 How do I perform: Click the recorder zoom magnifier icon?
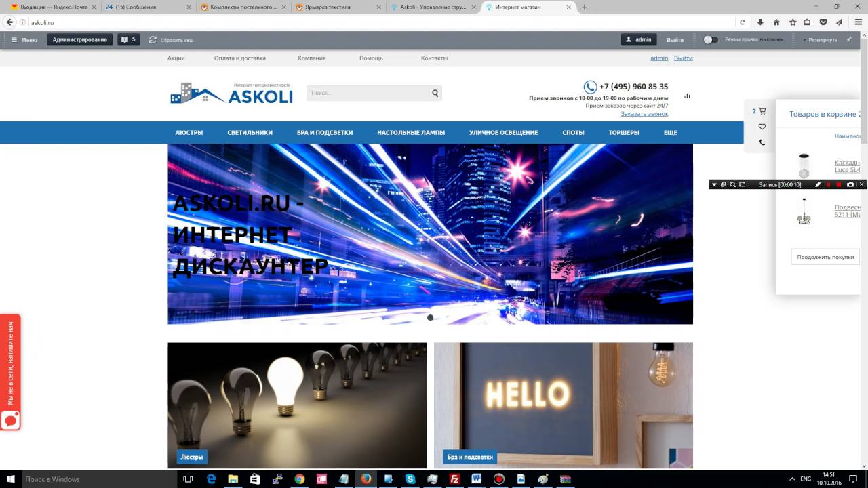[732, 184]
